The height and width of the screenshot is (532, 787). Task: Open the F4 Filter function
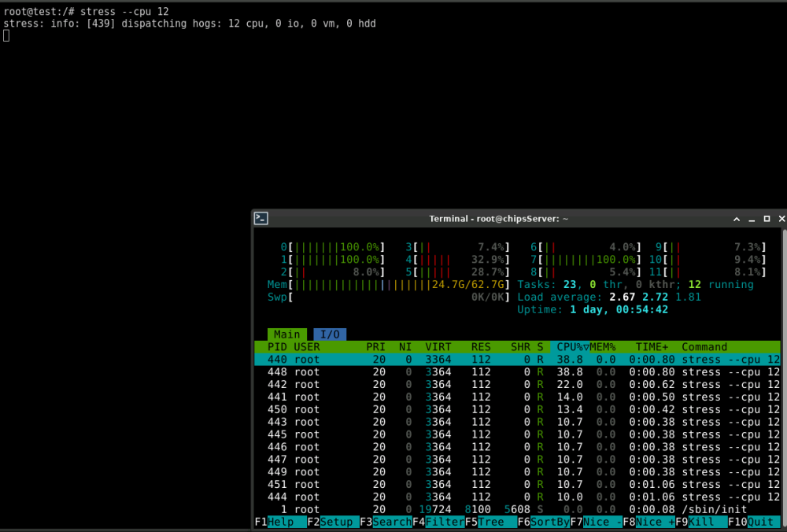[438, 522]
